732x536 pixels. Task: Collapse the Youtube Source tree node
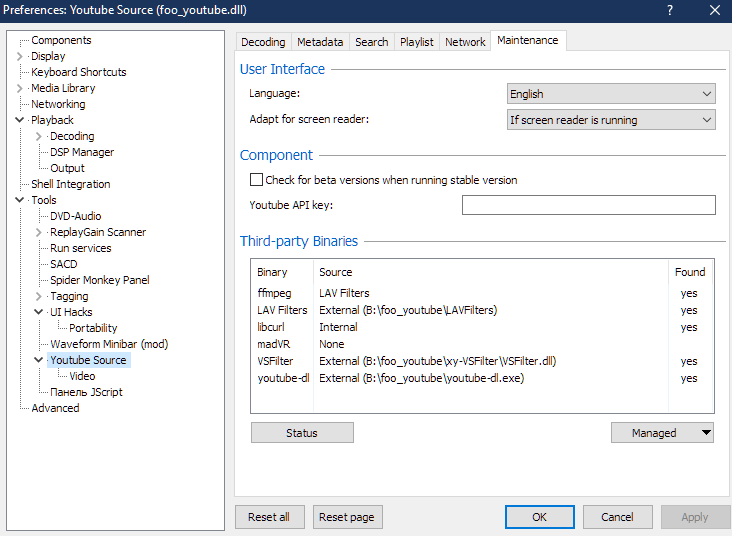coord(39,361)
